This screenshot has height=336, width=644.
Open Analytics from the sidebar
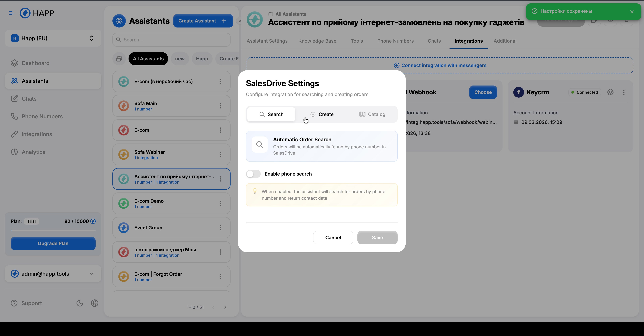(x=34, y=152)
